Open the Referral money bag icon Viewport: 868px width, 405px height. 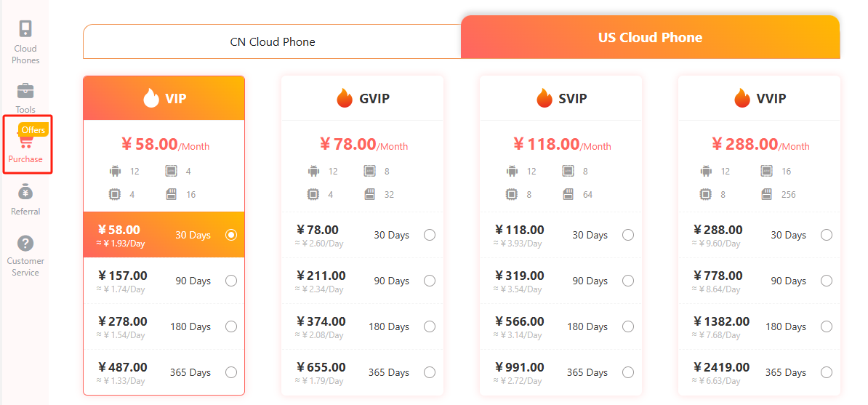click(x=25, y=192)
